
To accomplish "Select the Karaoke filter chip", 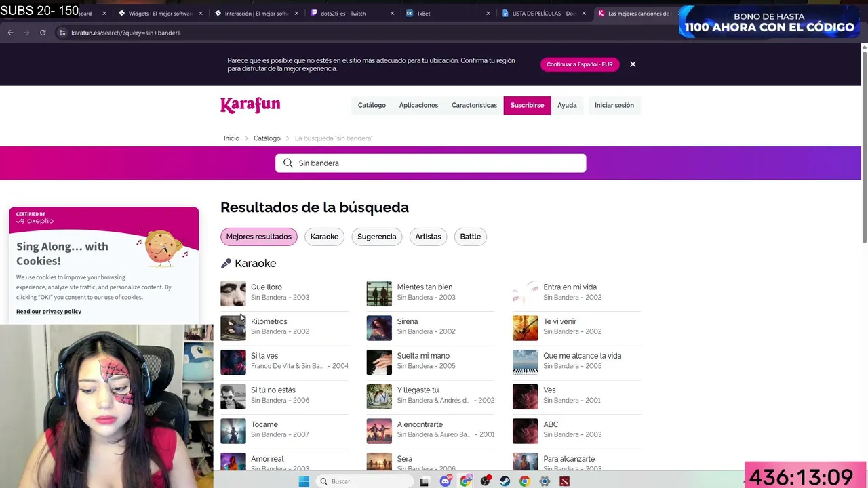I will click(x=324, y=237).
